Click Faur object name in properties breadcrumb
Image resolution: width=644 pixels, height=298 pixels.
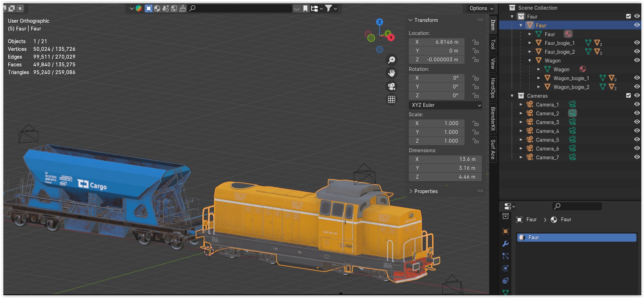coord(531,220)
